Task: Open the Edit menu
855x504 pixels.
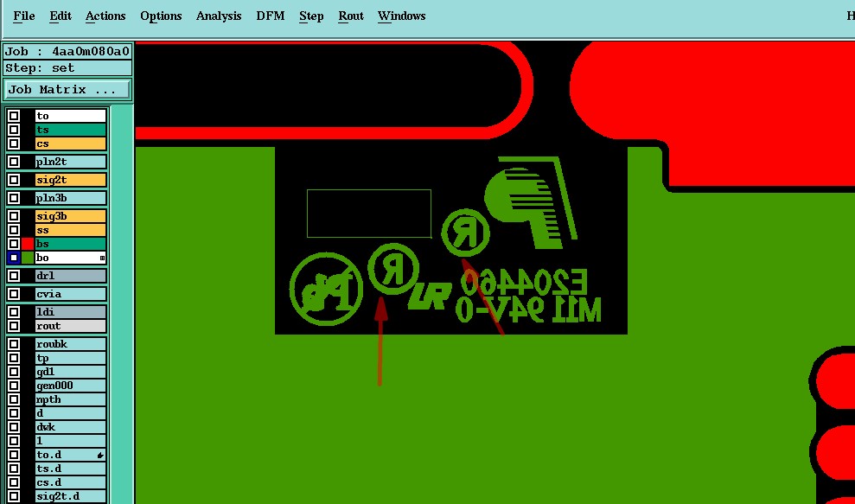Action: [61, 16]
